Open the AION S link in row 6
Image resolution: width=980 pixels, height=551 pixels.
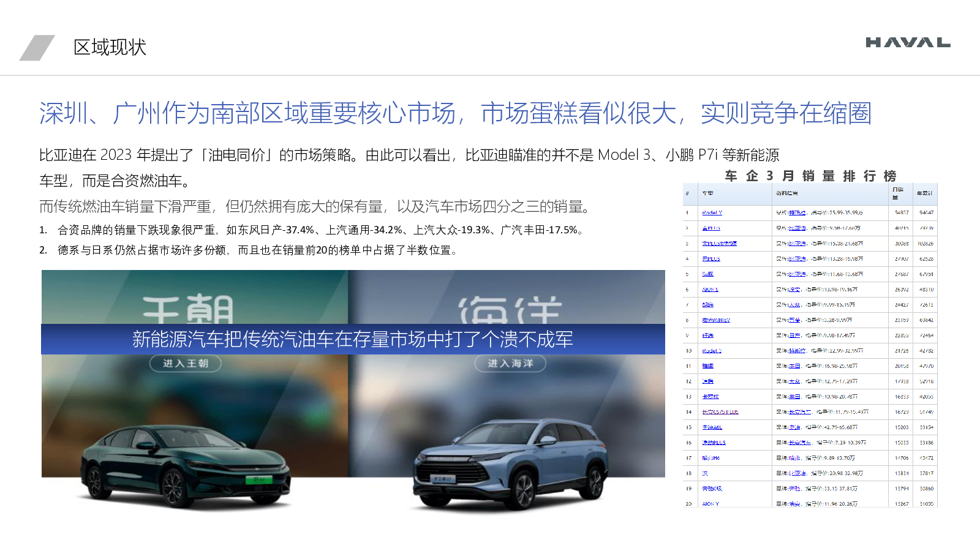point(710,289)
